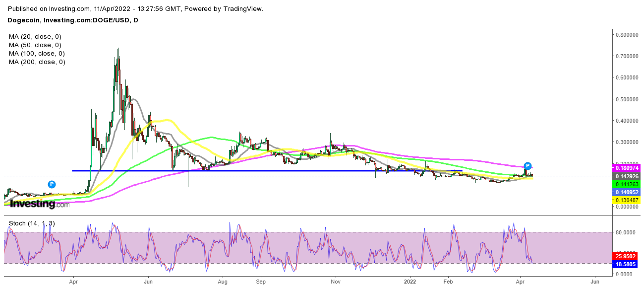Image resolution: width=644 pixels, height=288 pixels.
Task: Click the P marker above Investing logo
Action: 52,184
